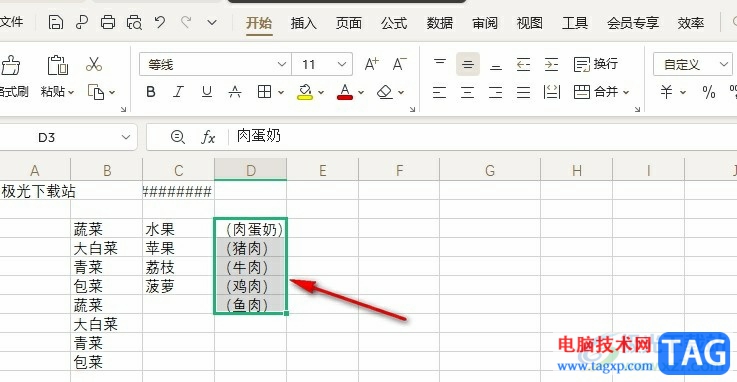Increase font size with A+ icon

coord(371,64)
